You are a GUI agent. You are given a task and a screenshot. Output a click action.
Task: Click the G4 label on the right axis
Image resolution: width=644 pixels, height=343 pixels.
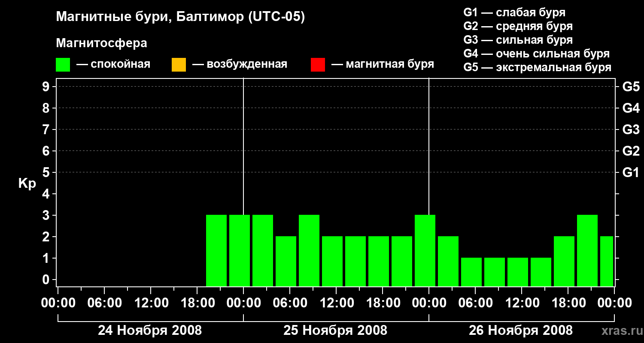(631, 108)
